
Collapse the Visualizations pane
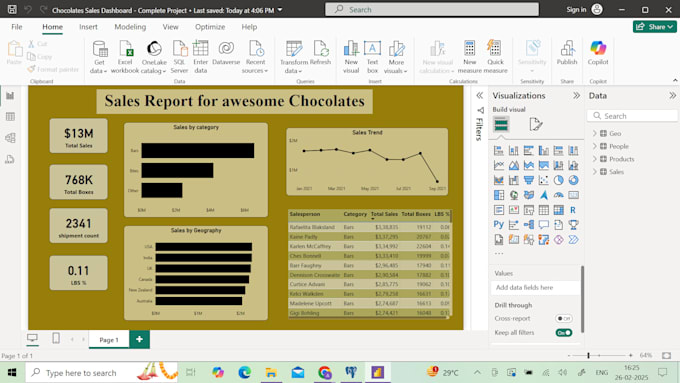coord(576,95)
